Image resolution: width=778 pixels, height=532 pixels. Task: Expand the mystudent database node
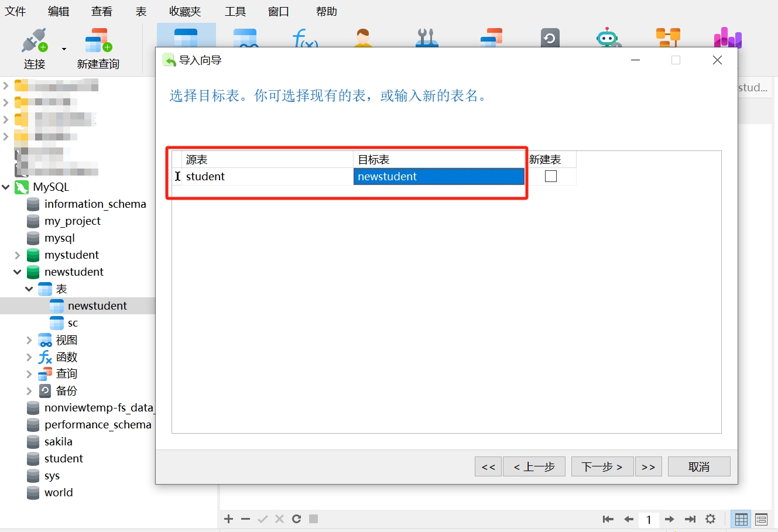pyautogui.click(x=18, y=255)
